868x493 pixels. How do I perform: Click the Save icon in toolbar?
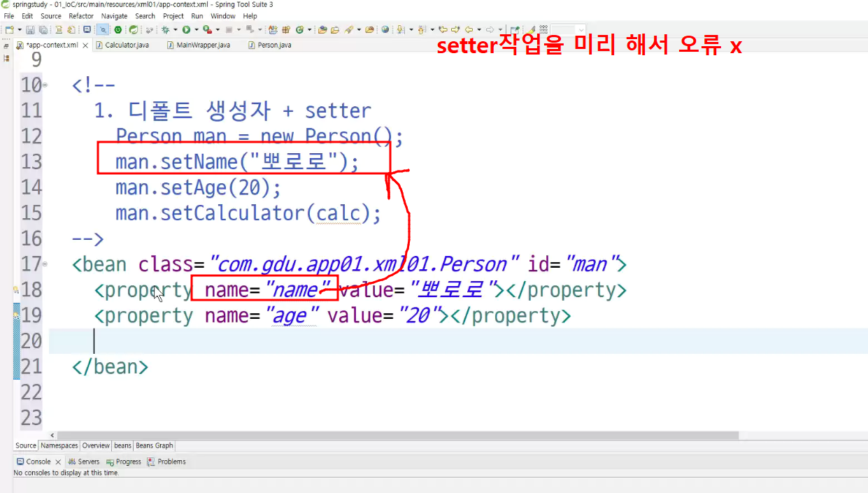[x=30, y=29]
